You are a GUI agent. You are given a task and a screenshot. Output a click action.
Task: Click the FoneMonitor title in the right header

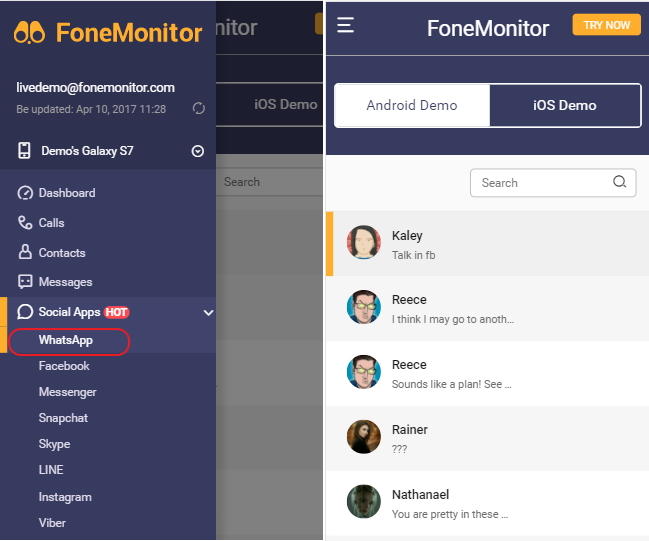tap(488, 28)
